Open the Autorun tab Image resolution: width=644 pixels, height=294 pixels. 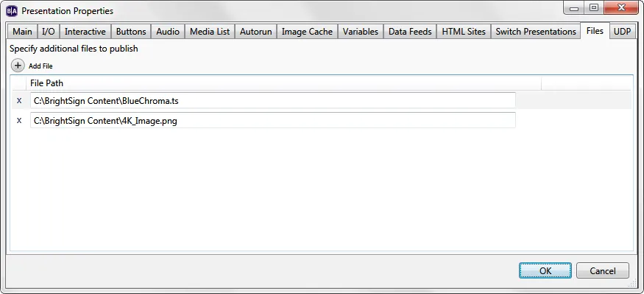[256, 32]
